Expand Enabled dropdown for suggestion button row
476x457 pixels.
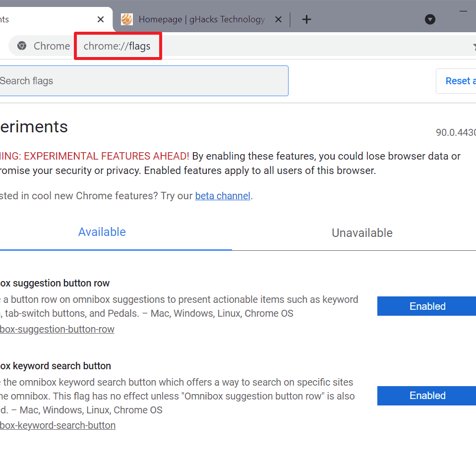[x=427, y=306]
